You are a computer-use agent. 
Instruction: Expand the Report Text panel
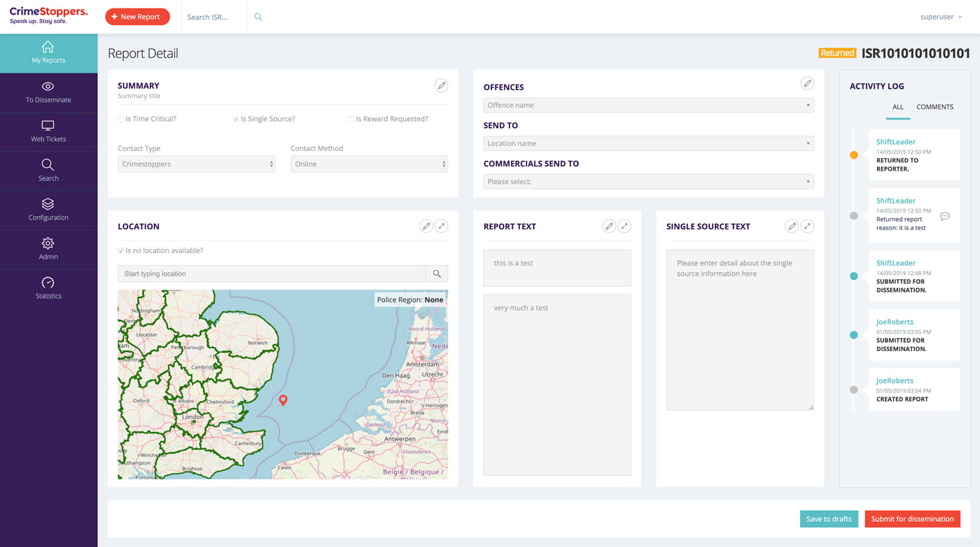click(624, 226)
